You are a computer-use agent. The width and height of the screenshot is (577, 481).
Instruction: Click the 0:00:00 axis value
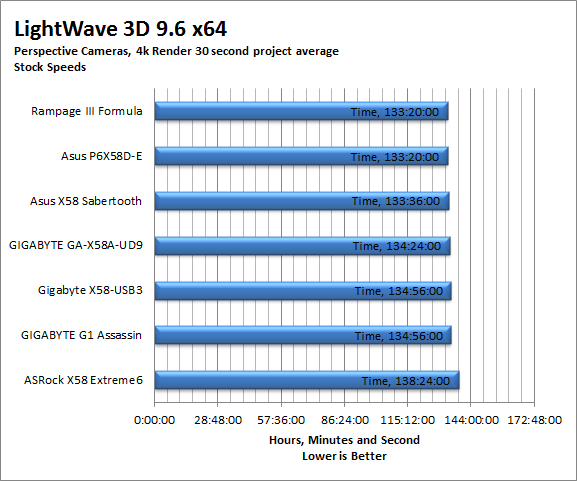(155, 420)
